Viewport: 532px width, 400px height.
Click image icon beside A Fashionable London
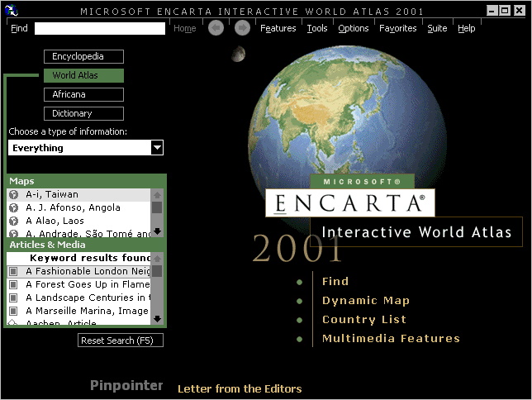[x=14, y=271]
